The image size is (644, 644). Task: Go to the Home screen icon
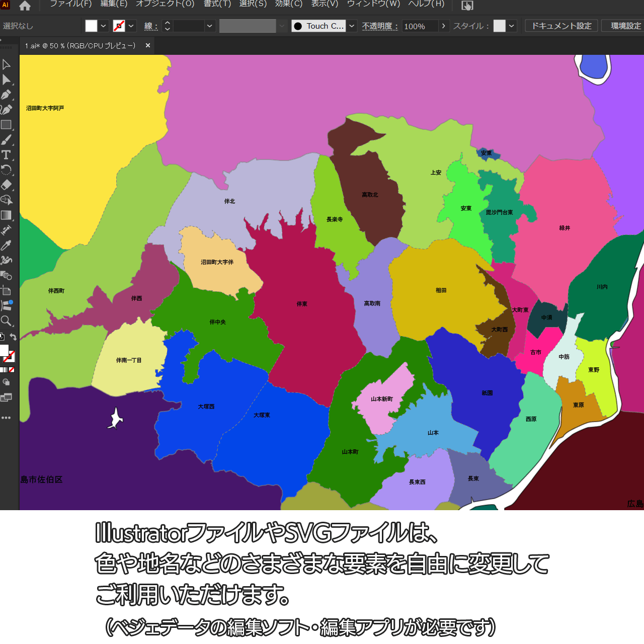tap(25, 6)
